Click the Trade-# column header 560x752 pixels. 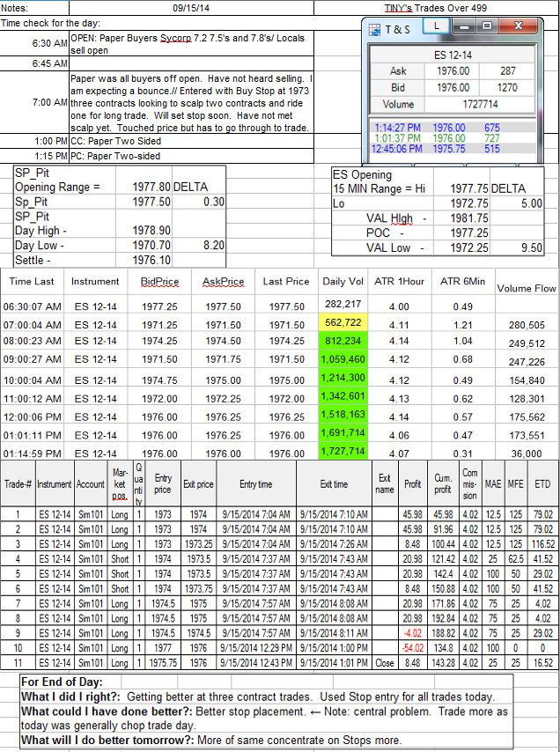click(18, 484)
